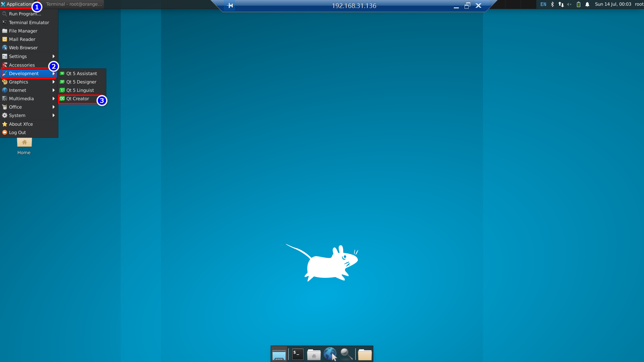Image resolution: width=644 pixels, height=362 pixels.
Task: Click the web browser globe dock icon
Action: pos(330,354)
